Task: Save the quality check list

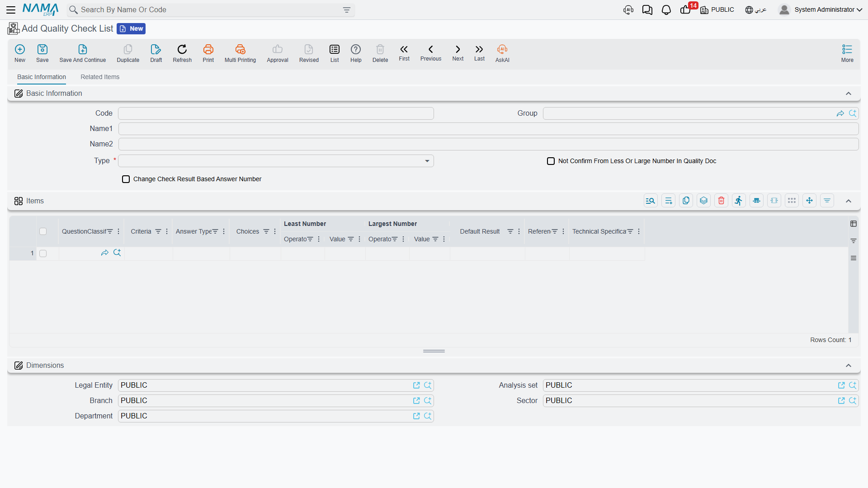Action: 42,53
